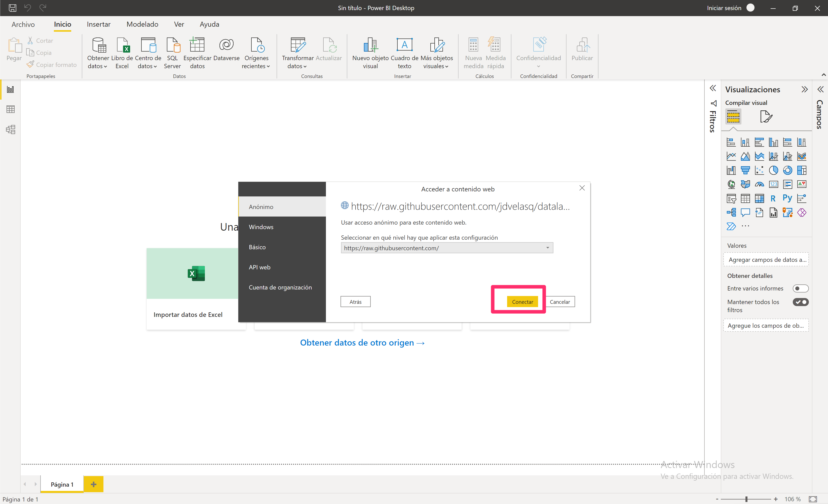This screenshot has width=828, height=504.
Task: Expand Más objetos visuales menu
Action: 436,53
